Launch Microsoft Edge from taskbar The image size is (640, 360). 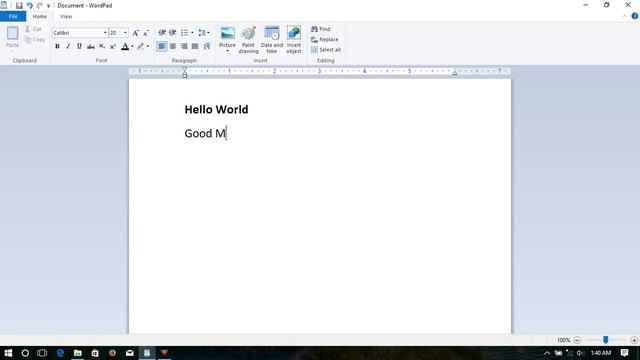tap(60, 353)
